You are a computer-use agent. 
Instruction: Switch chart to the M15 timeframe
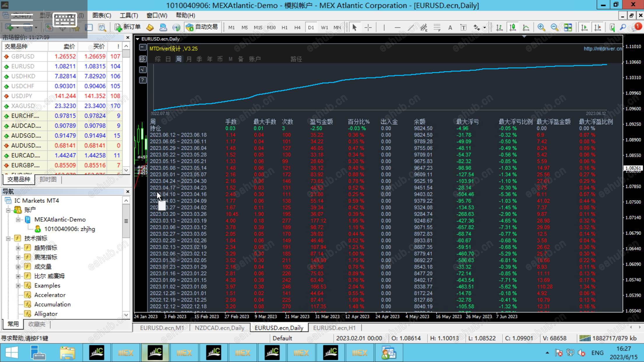coord(258,27)
